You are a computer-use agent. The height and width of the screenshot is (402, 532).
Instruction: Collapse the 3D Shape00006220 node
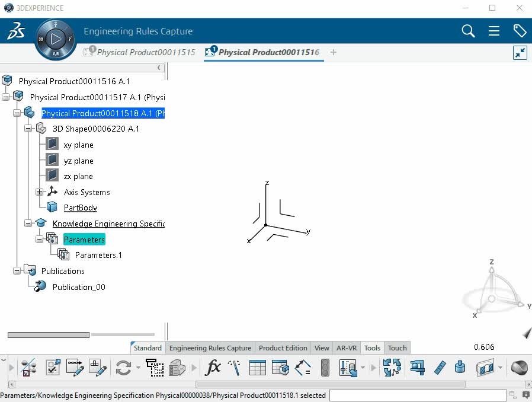[x=28, y=128]
